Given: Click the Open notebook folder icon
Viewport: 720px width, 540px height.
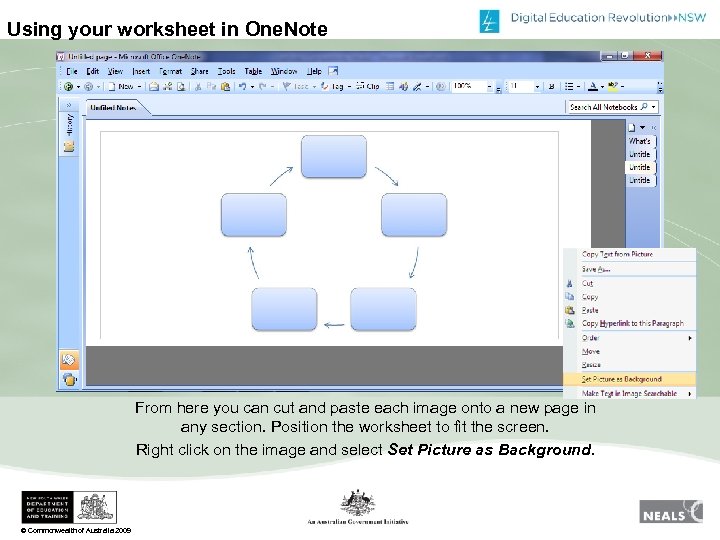Looking at the screenshot, I should (x=154, y=86).
